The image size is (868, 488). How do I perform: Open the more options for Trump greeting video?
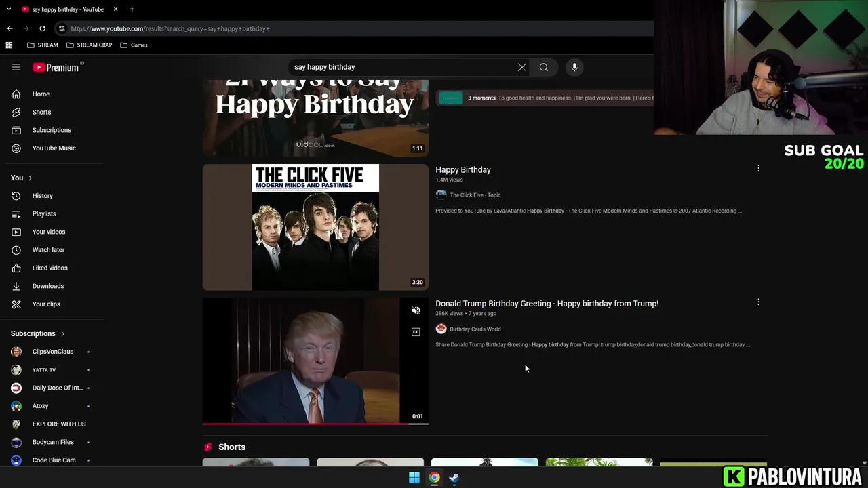758,302
